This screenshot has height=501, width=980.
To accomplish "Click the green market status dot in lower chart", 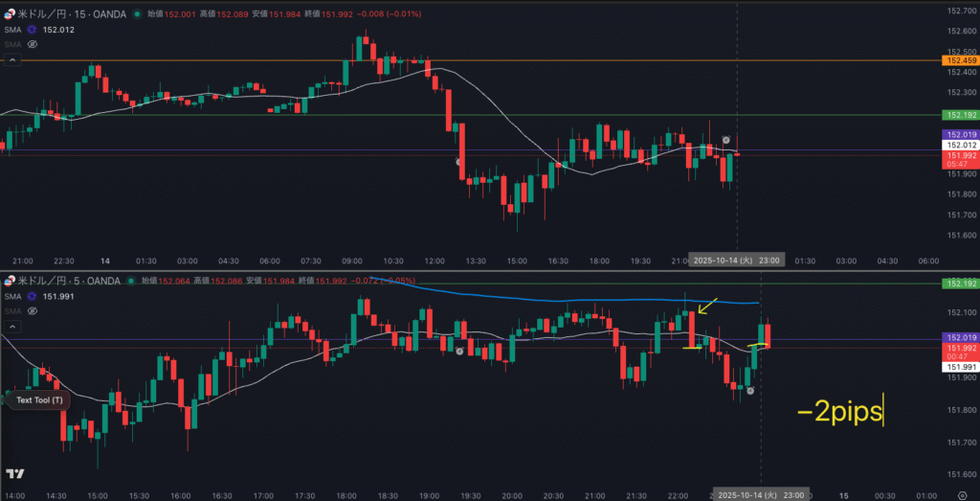I will [131, 281].
